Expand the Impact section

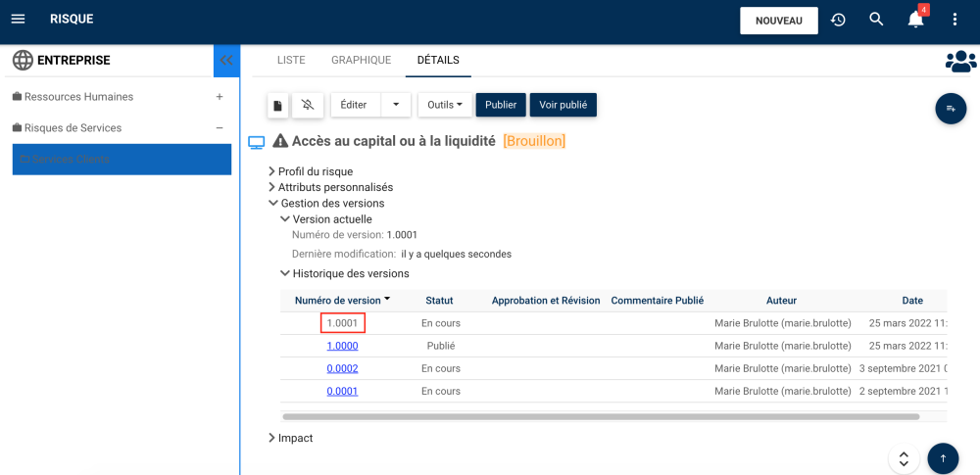pyautogui.click(x=291, y=438)
